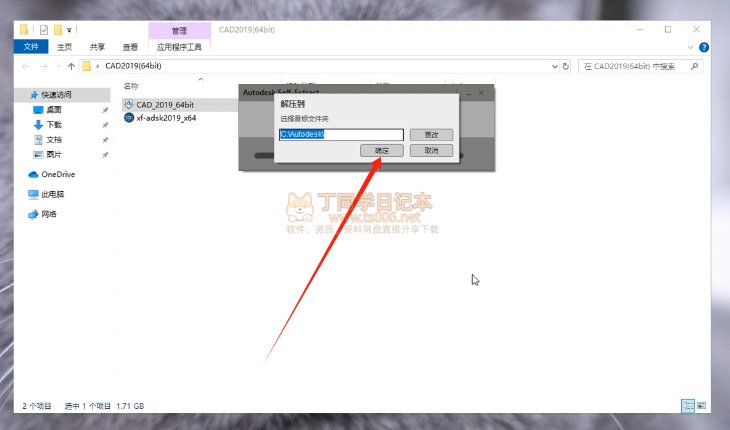Switch to details view icon in status bar
Screen dimensions: 730x430
click(x=688, y=406)
